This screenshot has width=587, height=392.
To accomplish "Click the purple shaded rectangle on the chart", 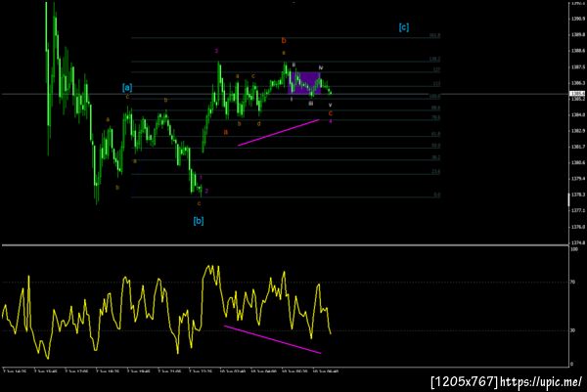I will click(x=304, y=83).
